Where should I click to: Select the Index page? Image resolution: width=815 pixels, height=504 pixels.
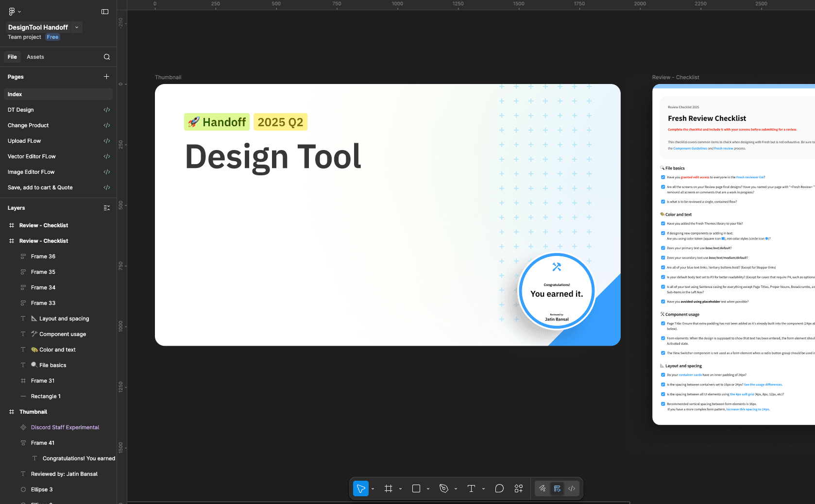click(58, 94)
